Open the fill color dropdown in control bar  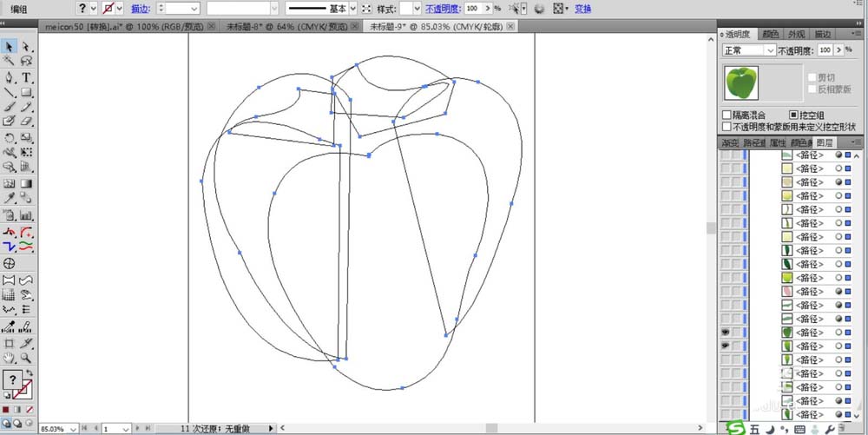coord(93,9)
